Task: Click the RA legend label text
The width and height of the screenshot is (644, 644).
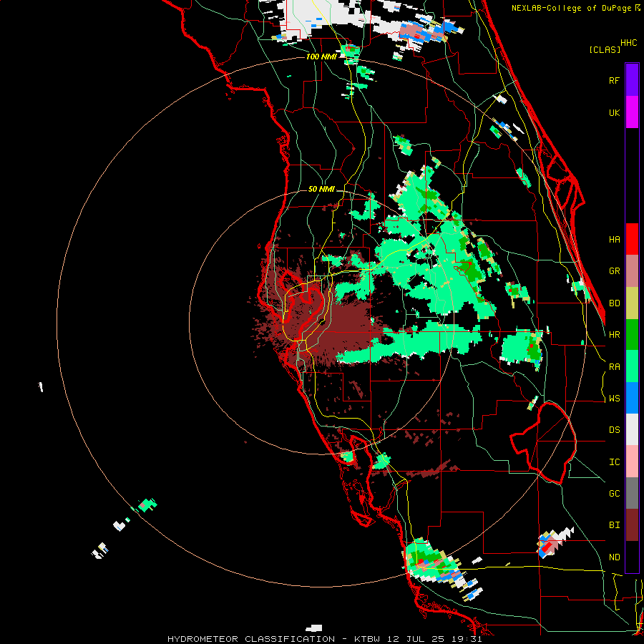Action: point(614,367)
